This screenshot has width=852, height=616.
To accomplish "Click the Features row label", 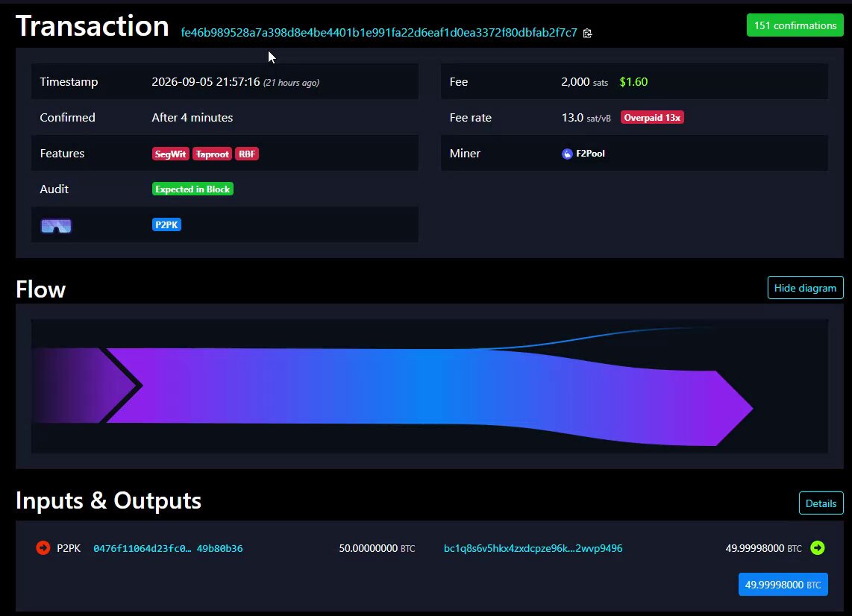I will (x=62, y=154).
